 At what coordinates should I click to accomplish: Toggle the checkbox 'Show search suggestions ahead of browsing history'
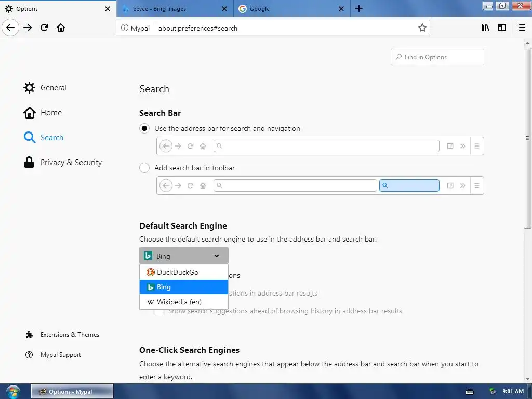pyautogui.click(x=159, y=312)
